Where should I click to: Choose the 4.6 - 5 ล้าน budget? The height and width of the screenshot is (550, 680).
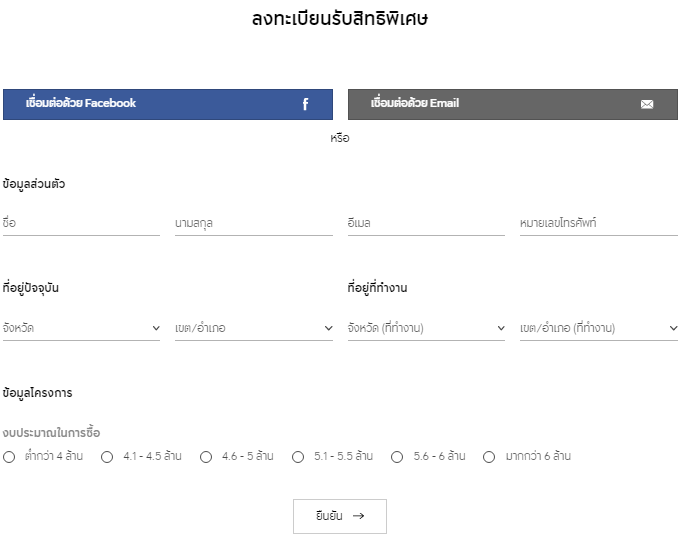pos(206,457)
